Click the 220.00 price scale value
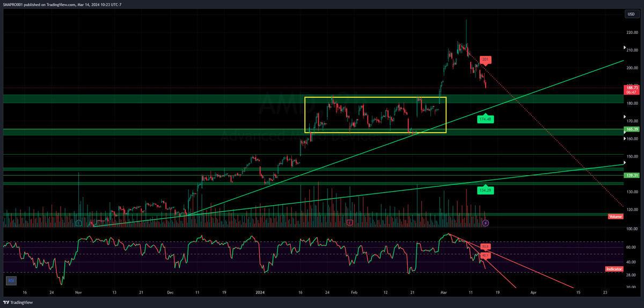 (632, 32)
